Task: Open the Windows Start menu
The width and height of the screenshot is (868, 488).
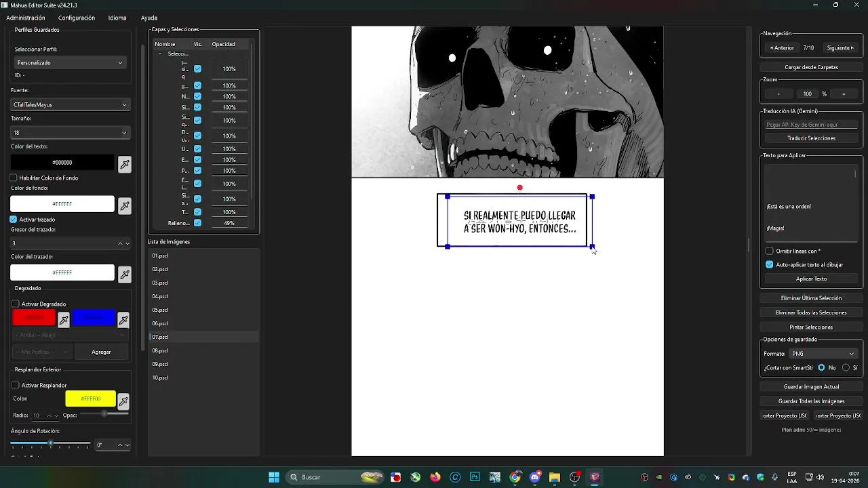Action: 274,477
